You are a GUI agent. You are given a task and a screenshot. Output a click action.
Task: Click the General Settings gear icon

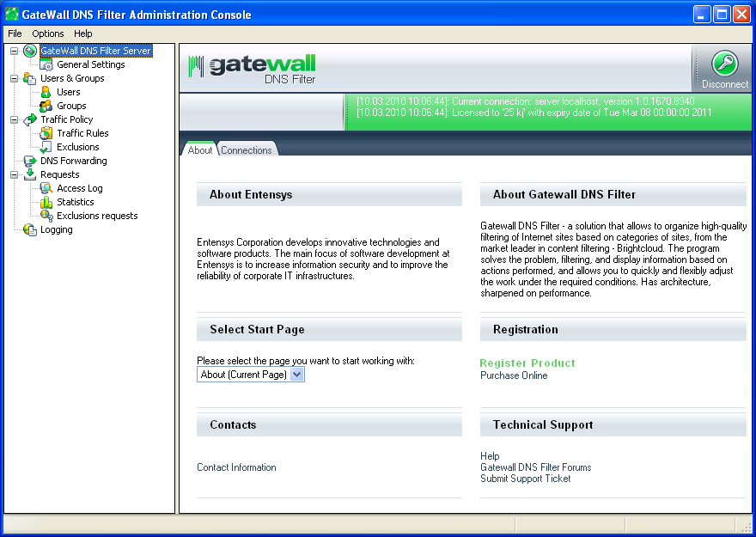click(x=46, y=64)
